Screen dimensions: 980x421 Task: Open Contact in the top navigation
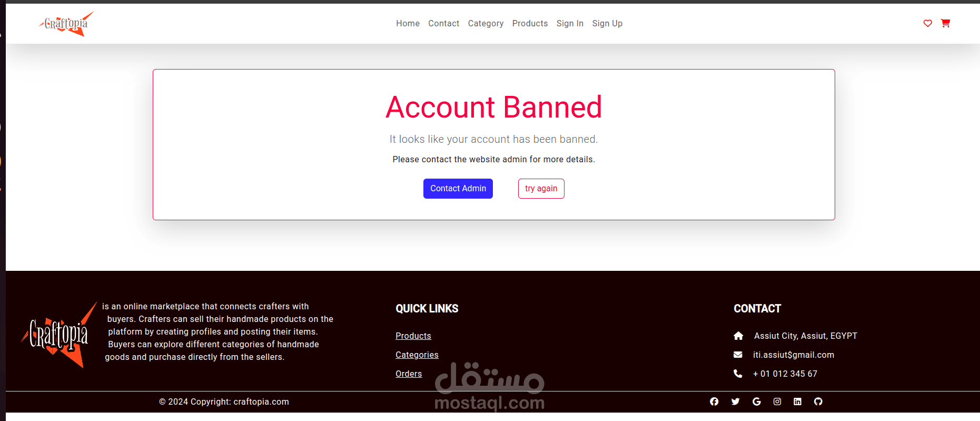(x=443, y=23)
